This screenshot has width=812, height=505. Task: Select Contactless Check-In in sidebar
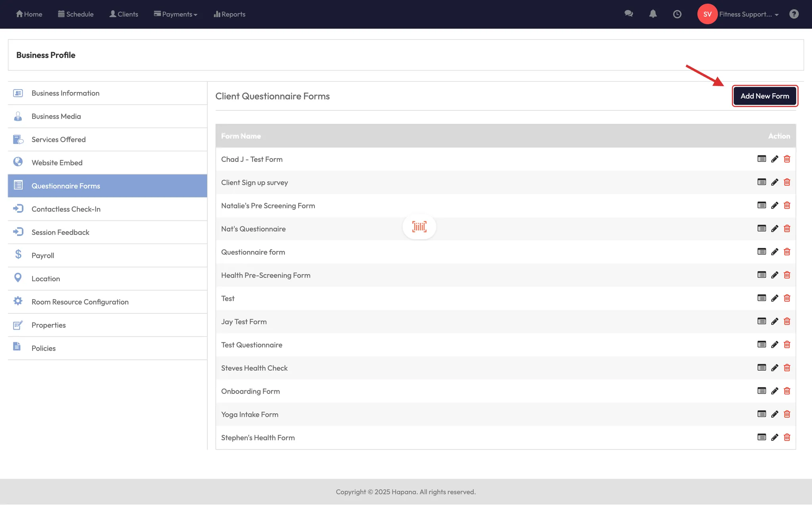click(x=66, y=209)
